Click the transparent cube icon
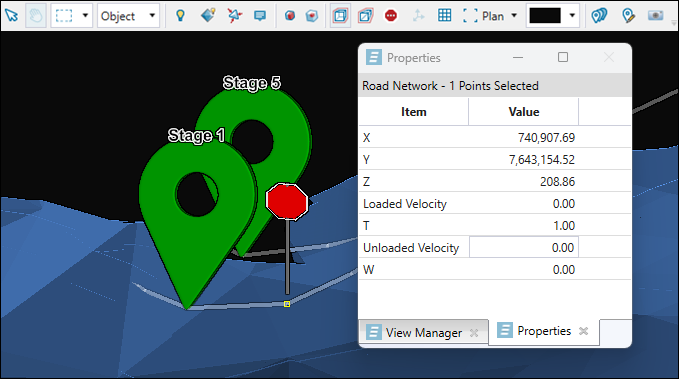The width and height of the screenshot is (679, 379). [x=312, y=16]
